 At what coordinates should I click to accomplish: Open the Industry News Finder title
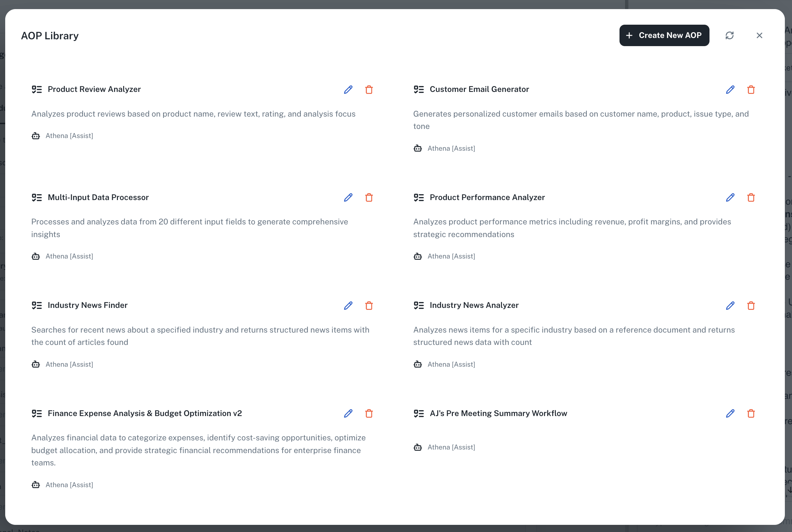[x=87, y=305]
